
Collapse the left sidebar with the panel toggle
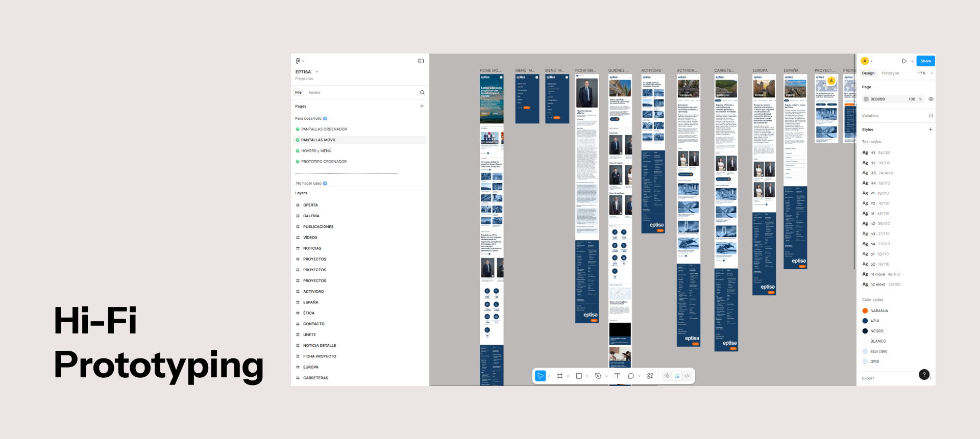click(421, 61)
